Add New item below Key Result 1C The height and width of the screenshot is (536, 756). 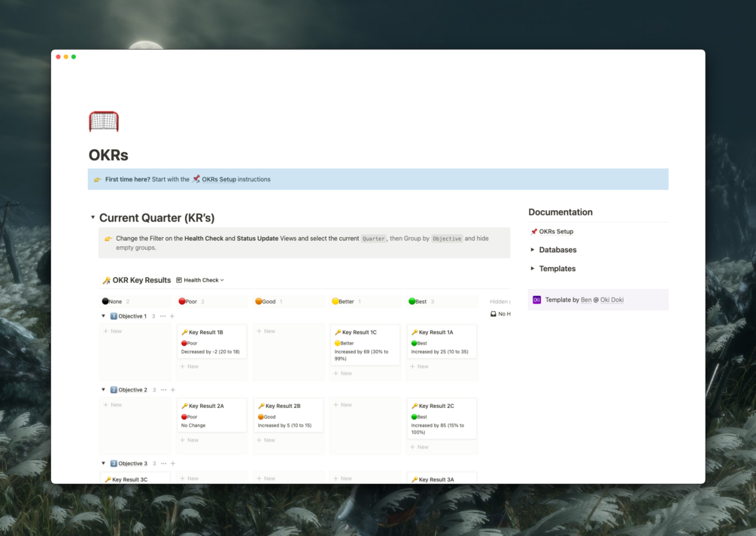(x=342, y=373)
